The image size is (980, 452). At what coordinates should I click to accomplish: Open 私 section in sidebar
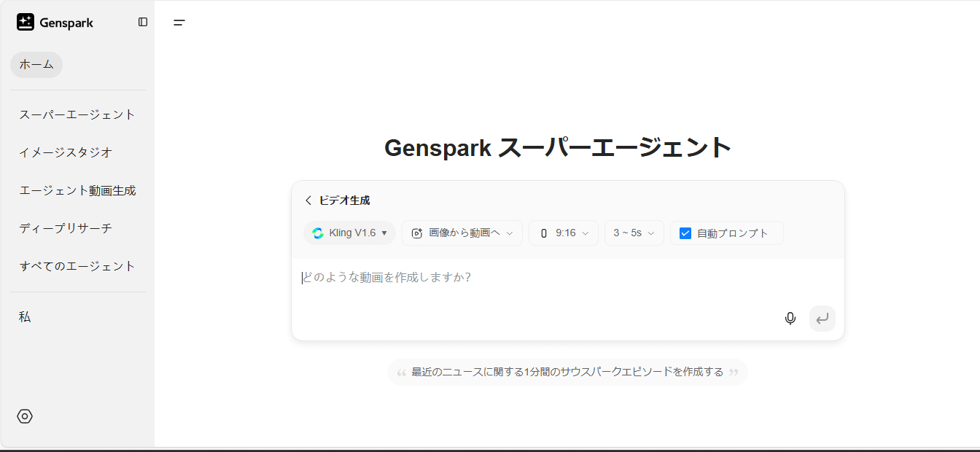point(25,317)
